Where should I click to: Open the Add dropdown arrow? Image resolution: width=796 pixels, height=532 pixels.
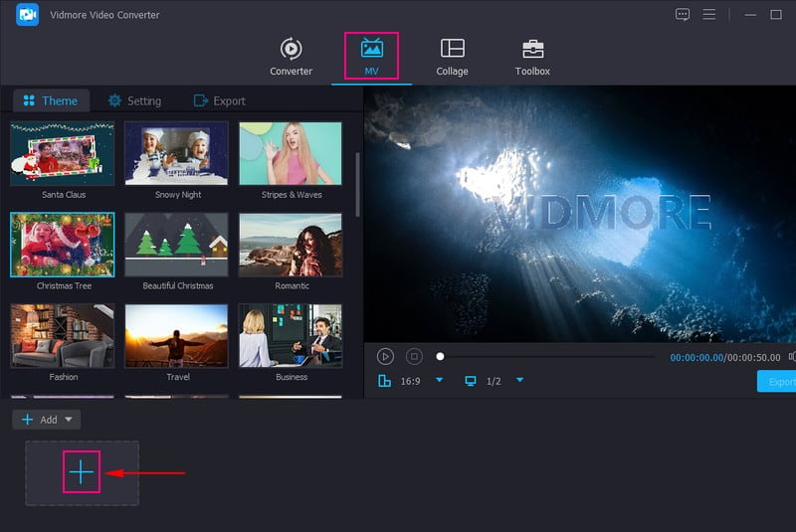click(69, 420)
